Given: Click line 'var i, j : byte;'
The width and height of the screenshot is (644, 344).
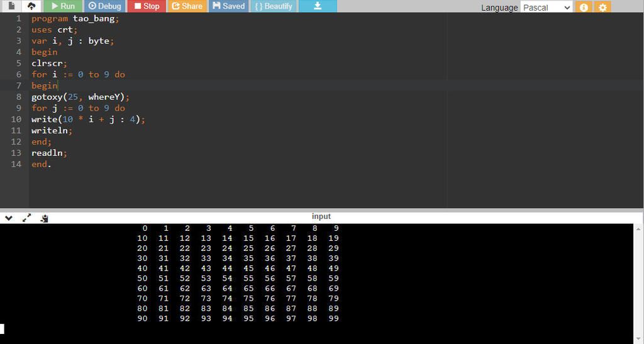Looking at the screenshot, I should click(72, 41).
